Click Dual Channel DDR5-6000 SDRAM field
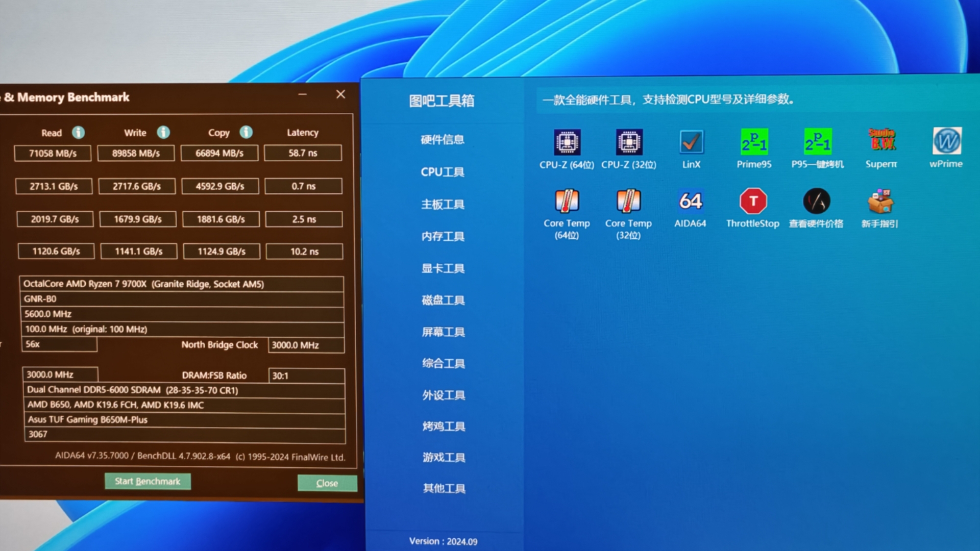Image resolution: width=980 pixels, height=551 pixels. tap(184, 390)
